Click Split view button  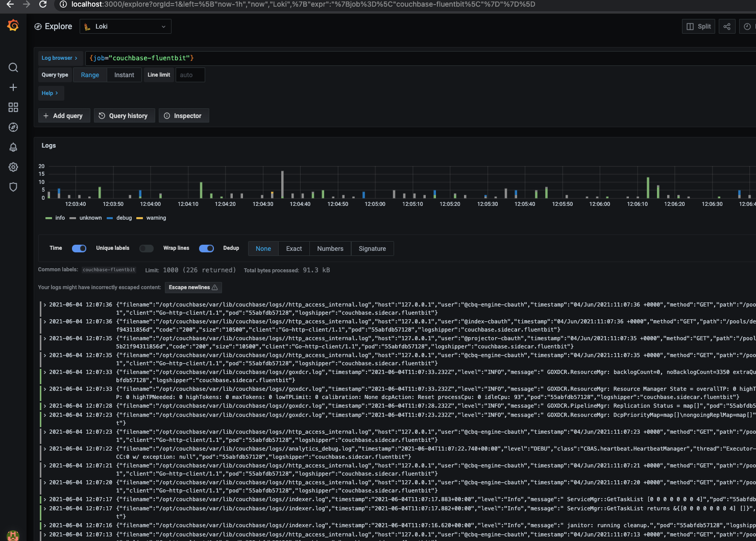point(699,27)
